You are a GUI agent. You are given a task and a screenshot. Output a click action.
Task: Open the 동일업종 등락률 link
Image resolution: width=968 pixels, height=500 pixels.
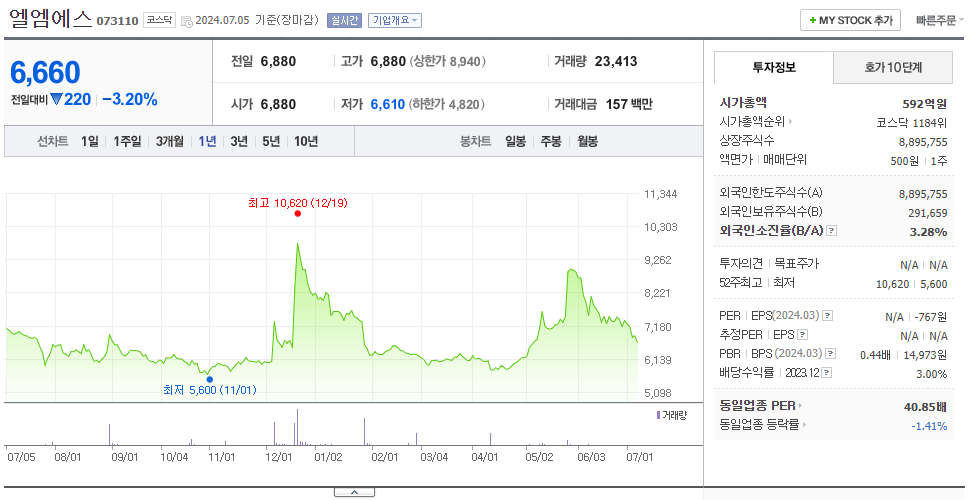[759, 425]
